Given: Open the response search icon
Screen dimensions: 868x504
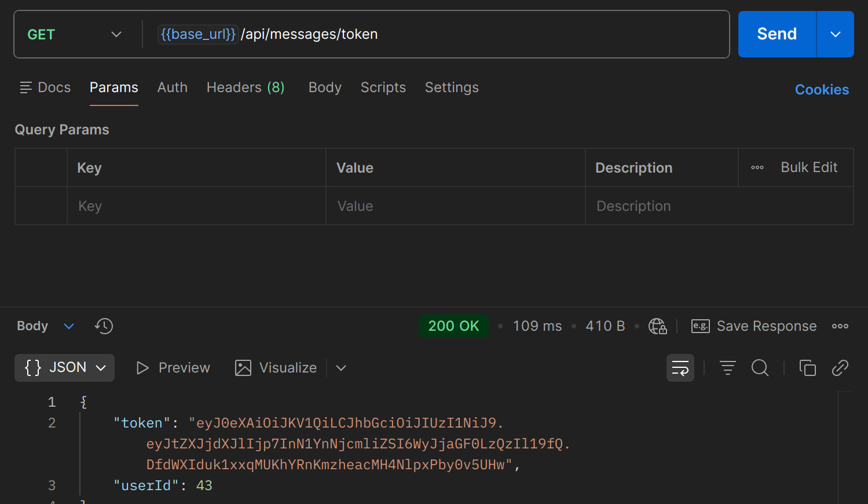Looking at the screenshot, I should coord(760,368).
